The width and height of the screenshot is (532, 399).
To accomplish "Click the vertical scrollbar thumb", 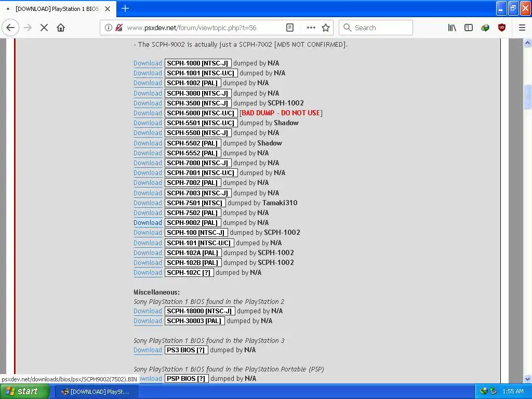I will 527,97.
